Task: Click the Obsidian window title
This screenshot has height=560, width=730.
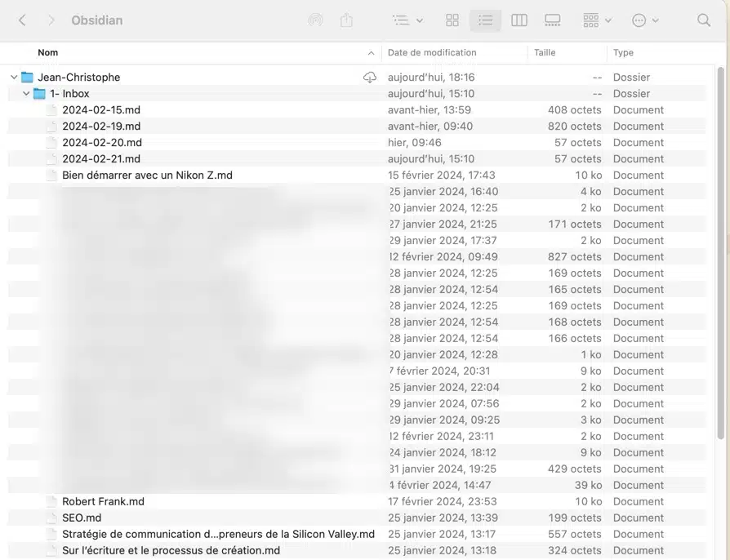Action: (97, 20)
